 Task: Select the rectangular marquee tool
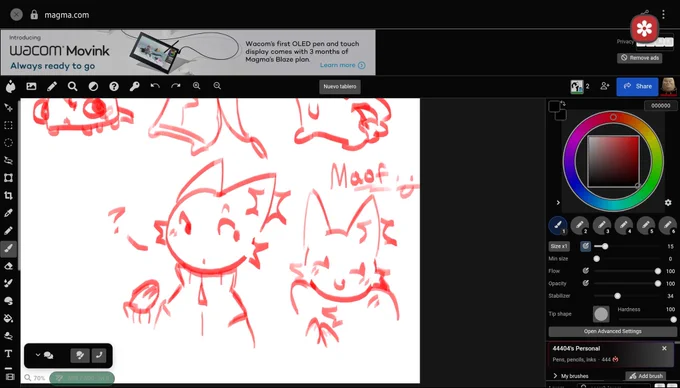click(8, 125)
